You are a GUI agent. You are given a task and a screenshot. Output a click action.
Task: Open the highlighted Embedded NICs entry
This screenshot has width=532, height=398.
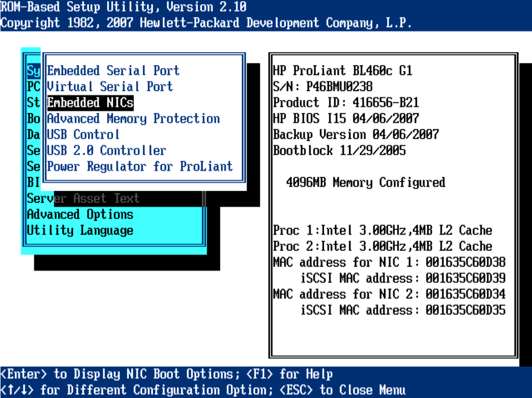(90, 102)
